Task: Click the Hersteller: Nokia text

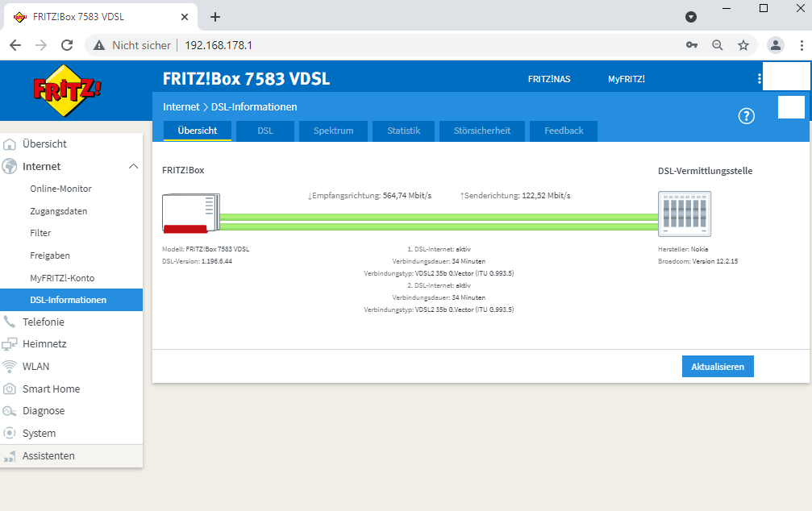Action: click(683, 250)
